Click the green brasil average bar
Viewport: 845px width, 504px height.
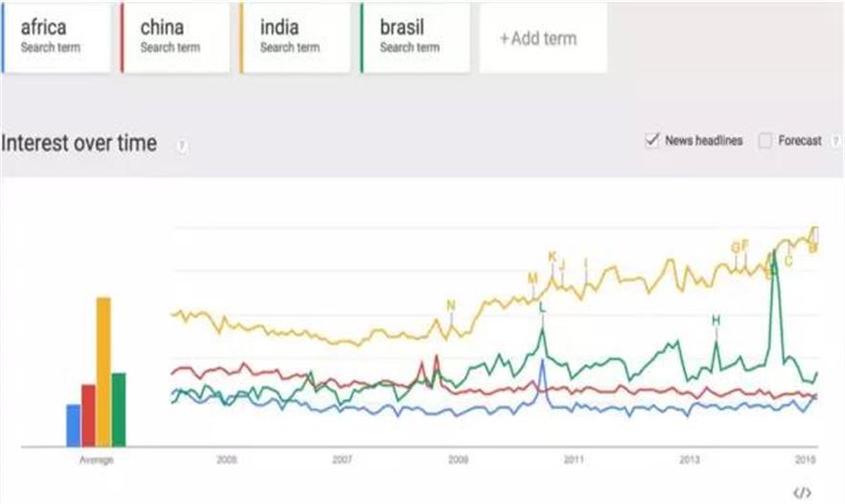click(x=119, y=409)
